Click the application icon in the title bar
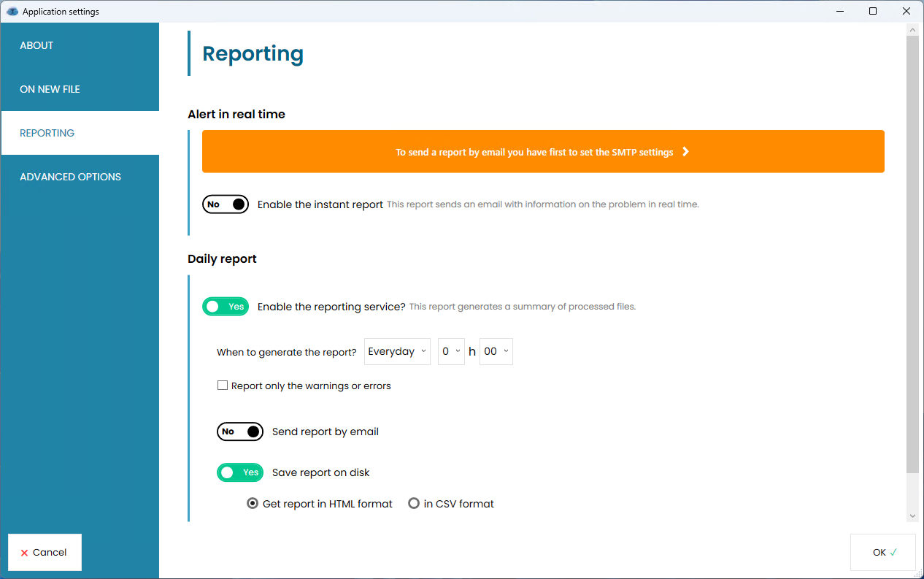The image size is (924, 579). pos(12,12)
